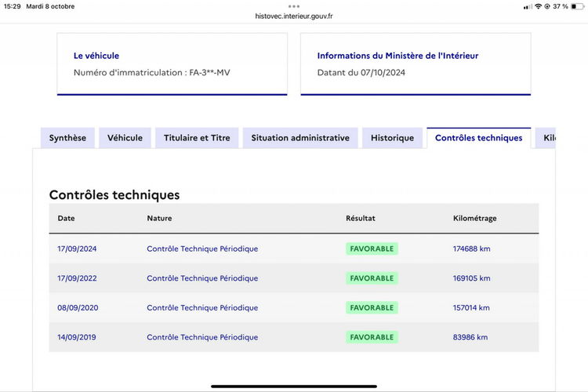Click the Date column header
588x392 pixels.
click(66, 218)
